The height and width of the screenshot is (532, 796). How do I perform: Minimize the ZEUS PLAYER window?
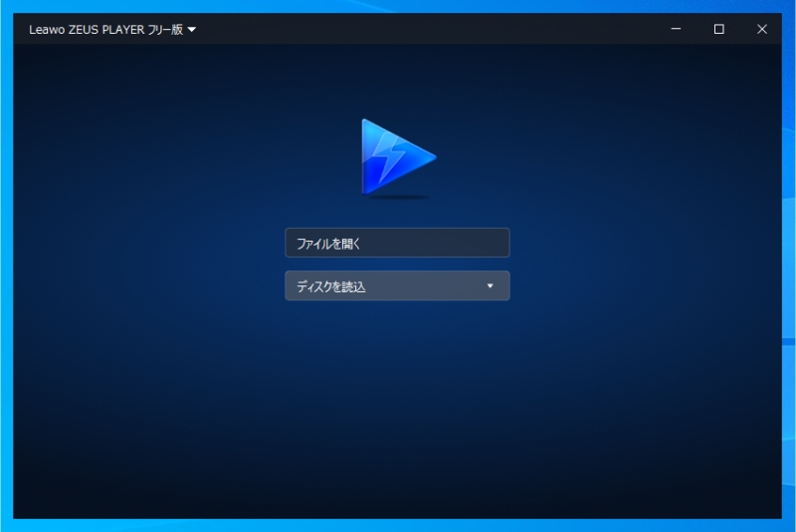tap(676, 29)
